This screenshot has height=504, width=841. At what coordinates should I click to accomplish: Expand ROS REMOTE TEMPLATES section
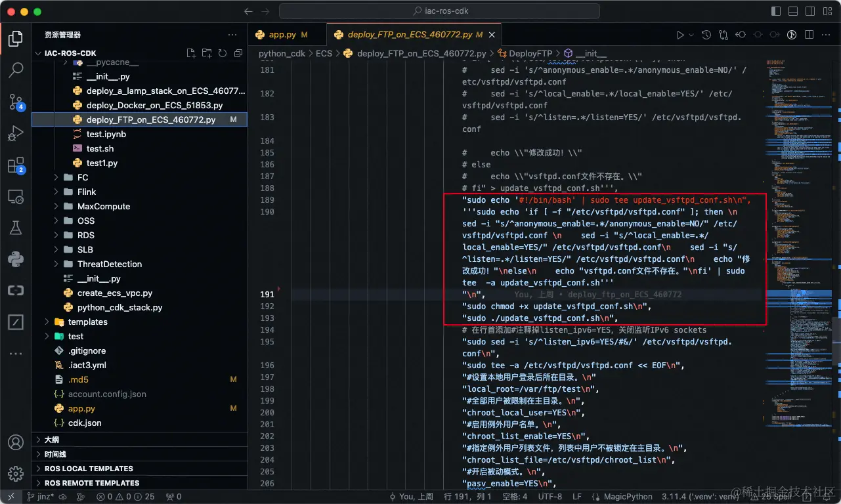tap(139, 483)
